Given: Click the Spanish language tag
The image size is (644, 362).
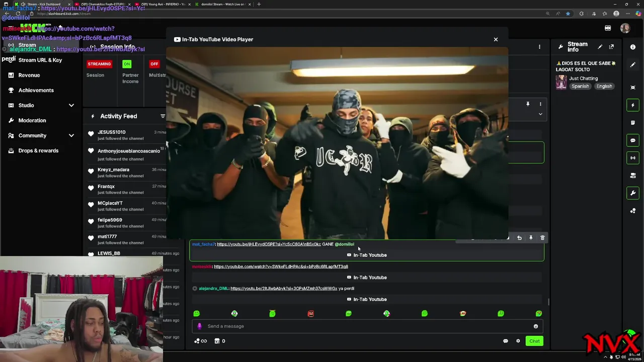Looking at the screenshot, I should pyautogui.click(x=580, y=86).
